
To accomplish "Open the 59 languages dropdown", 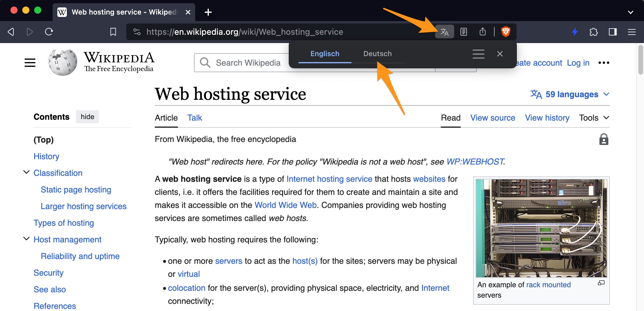I will [570, 94].
